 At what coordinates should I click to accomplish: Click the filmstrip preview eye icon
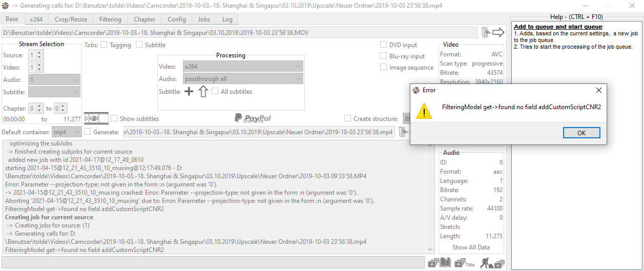[x=96, y=119]
